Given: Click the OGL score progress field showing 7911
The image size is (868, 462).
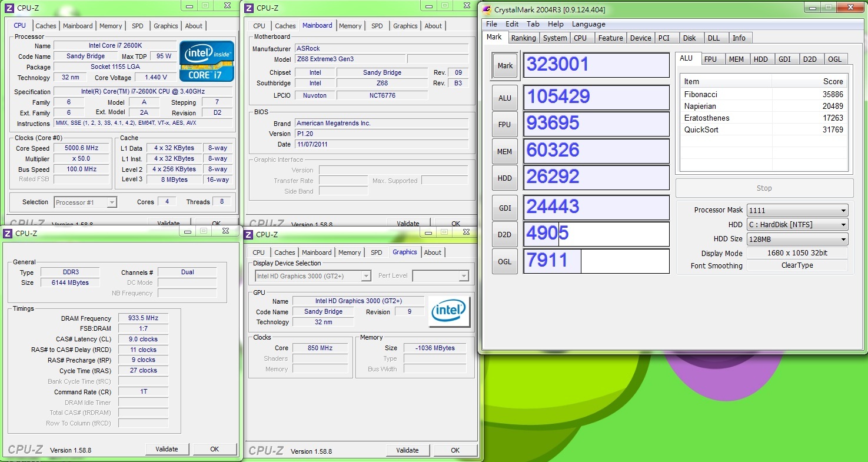Looking at the screenshot, I should (596, 261).
